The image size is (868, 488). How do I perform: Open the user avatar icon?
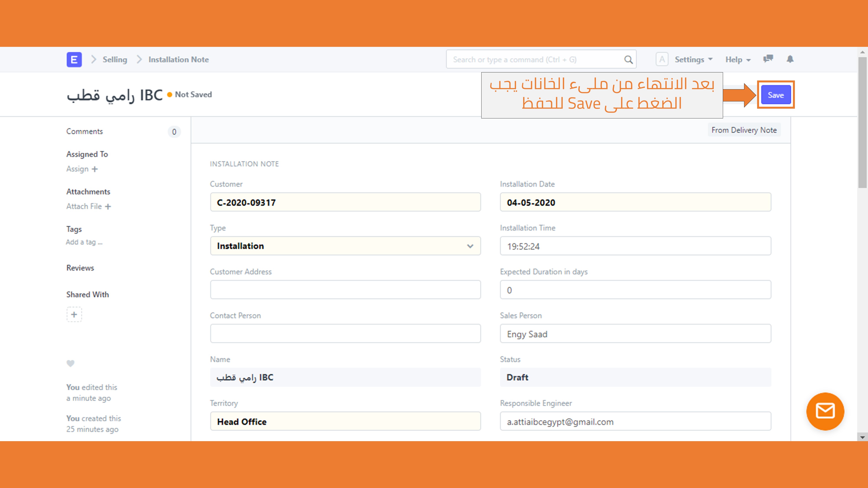(x=662, y=59)
